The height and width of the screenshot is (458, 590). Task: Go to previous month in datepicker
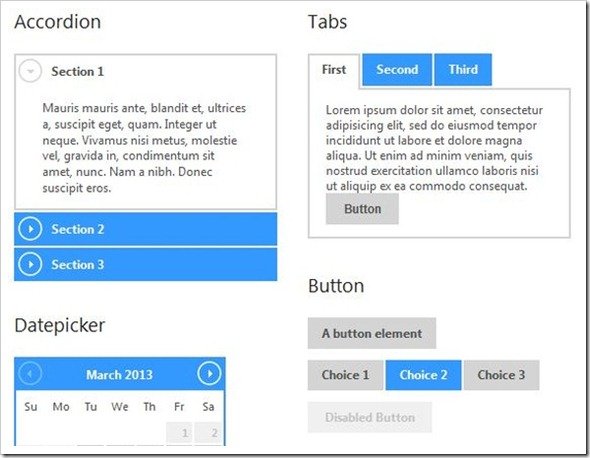(30, 374)
